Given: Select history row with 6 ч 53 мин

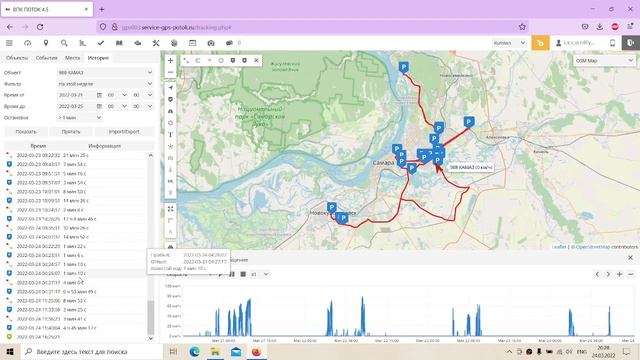Looking at the screenshot, I should (x=76, y=291).
